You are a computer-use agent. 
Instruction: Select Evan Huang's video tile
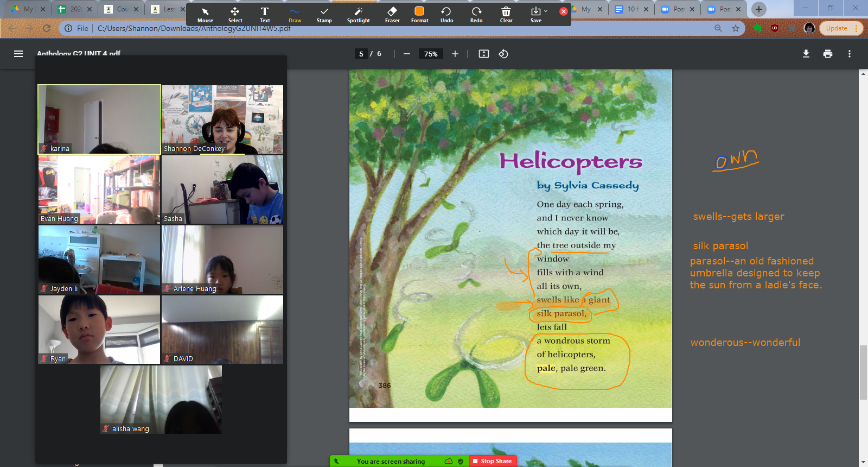coord(99,190)
